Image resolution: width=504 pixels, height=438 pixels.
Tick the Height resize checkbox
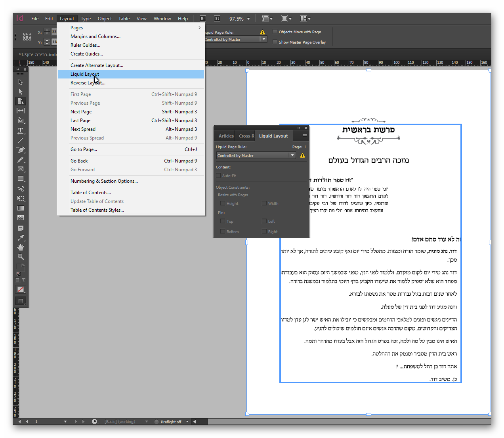[x=223, y=203]
